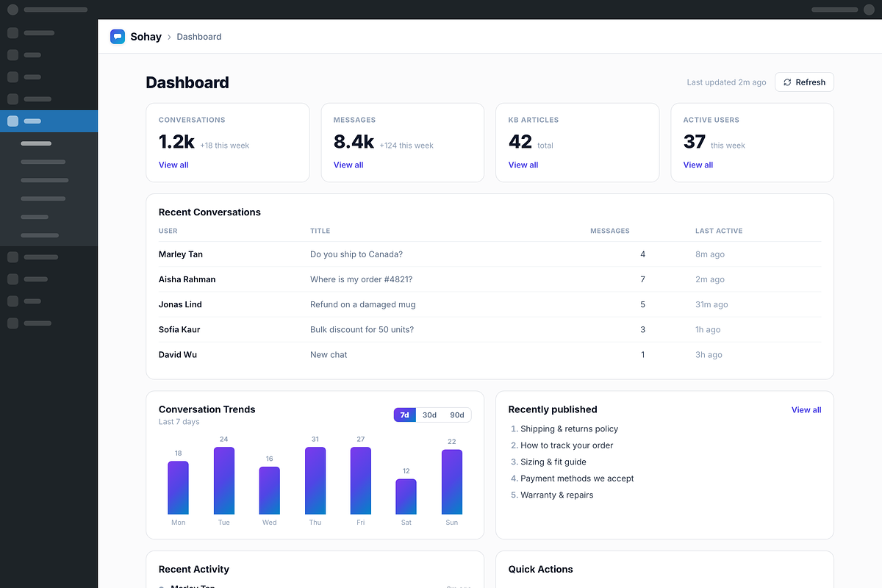882x588 pixels.
Task: Click the "New chat" title
Action: [329, 354]
